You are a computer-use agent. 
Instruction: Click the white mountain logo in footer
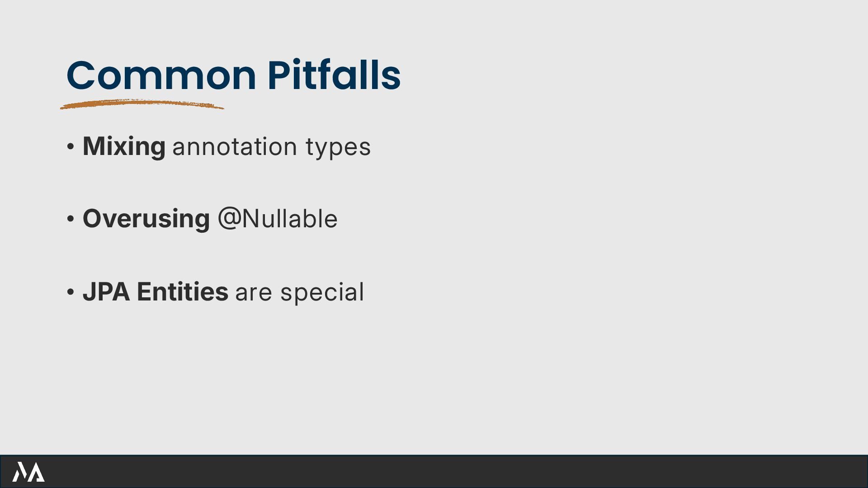click(x=28, y=472)
